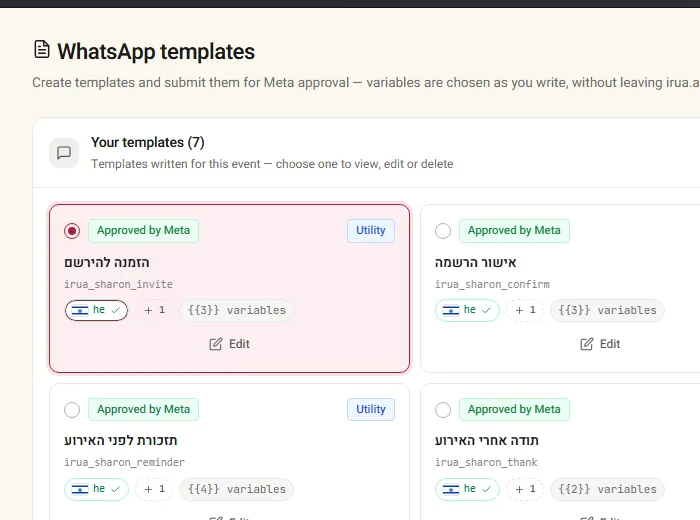700x520 pixels.
Task: Click the Israel flag icon on irua_sharon_thank
Action: [x=451, y=489]
